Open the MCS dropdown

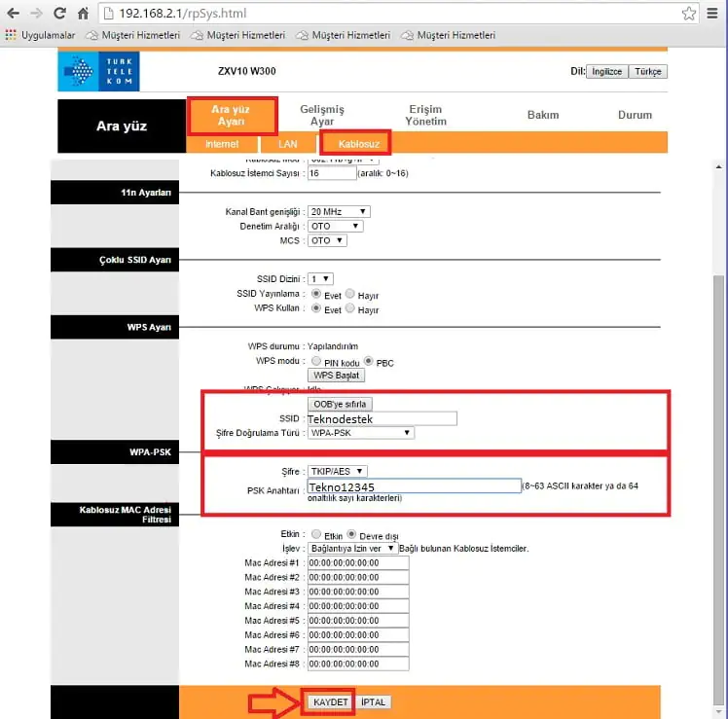327,240
